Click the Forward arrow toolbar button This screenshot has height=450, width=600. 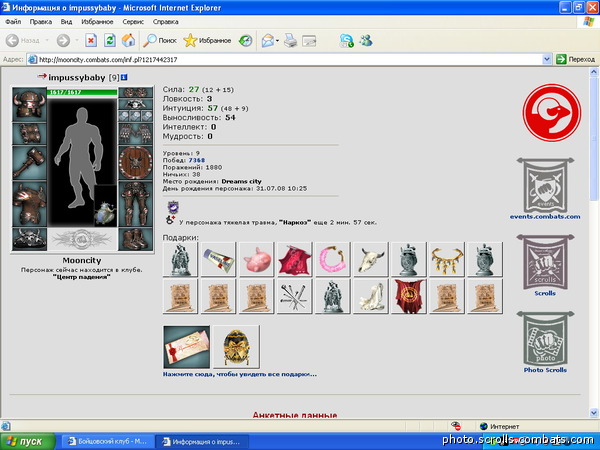pos(63,40)
